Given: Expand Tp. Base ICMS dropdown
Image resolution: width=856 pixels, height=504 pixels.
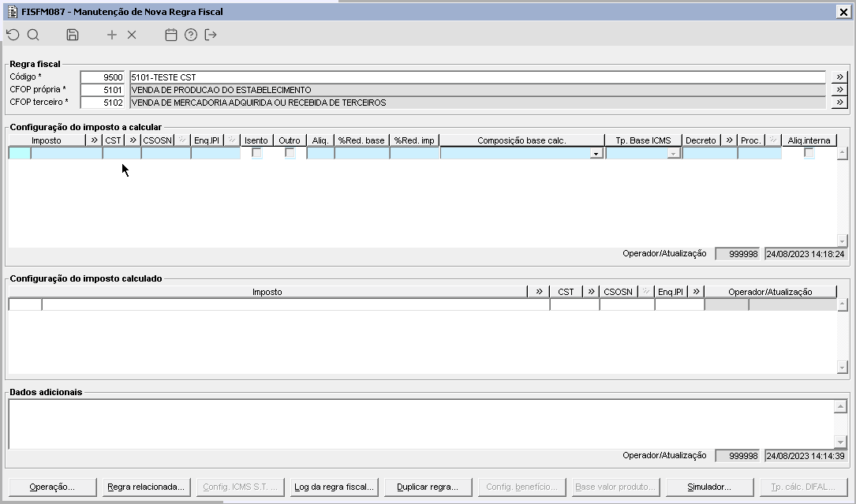Looking at the screenshot, I should [x=674, y=154].
